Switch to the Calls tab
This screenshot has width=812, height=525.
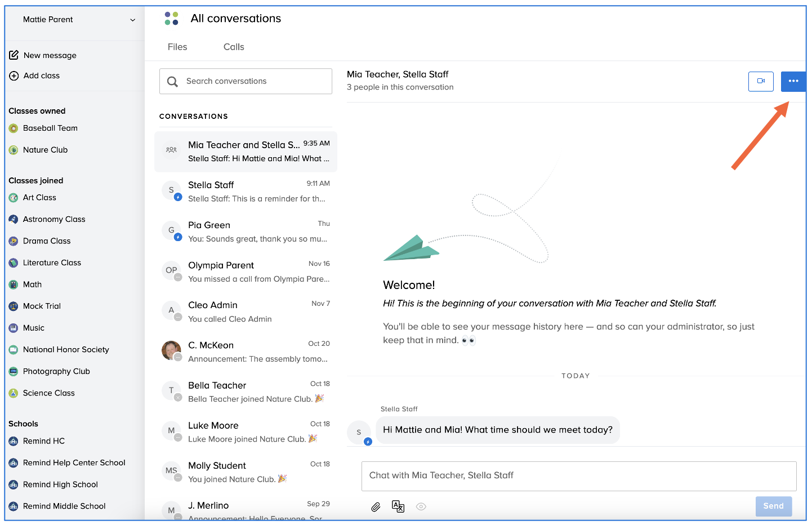click(x=234, y=47)
